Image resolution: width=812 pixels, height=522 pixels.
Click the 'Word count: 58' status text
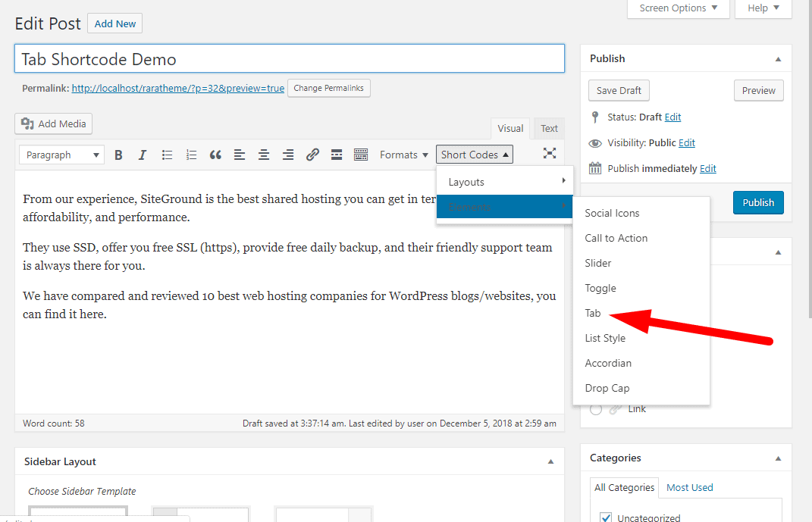click(53, 424)
